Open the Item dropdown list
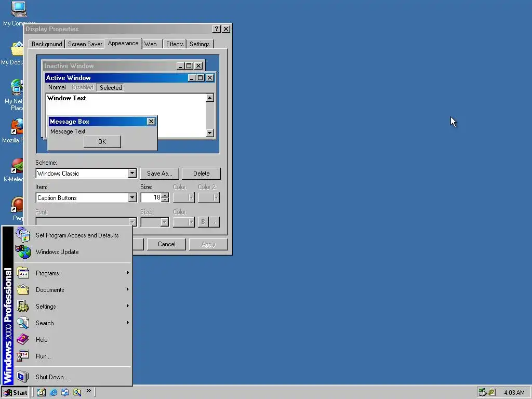 point(132,198)
